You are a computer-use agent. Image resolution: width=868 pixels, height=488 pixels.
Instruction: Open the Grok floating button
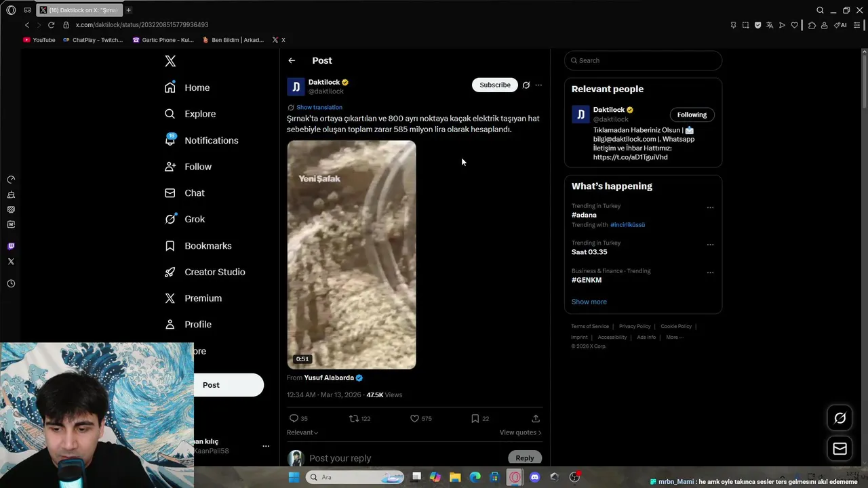click(x=840, y=418)
